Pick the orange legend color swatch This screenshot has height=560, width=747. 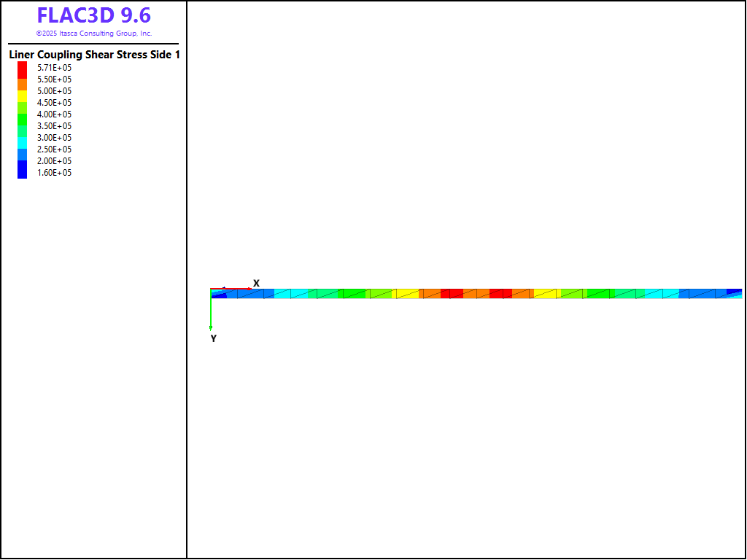[x=23, y=85]
